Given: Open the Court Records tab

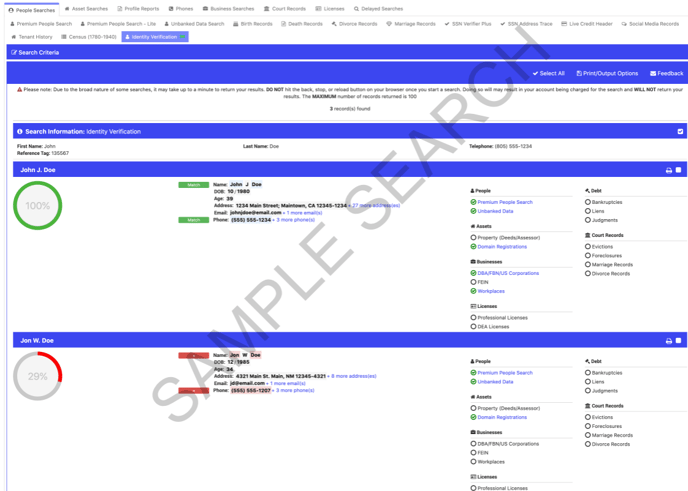Looking at the screenshot, I should coord(285,9).
